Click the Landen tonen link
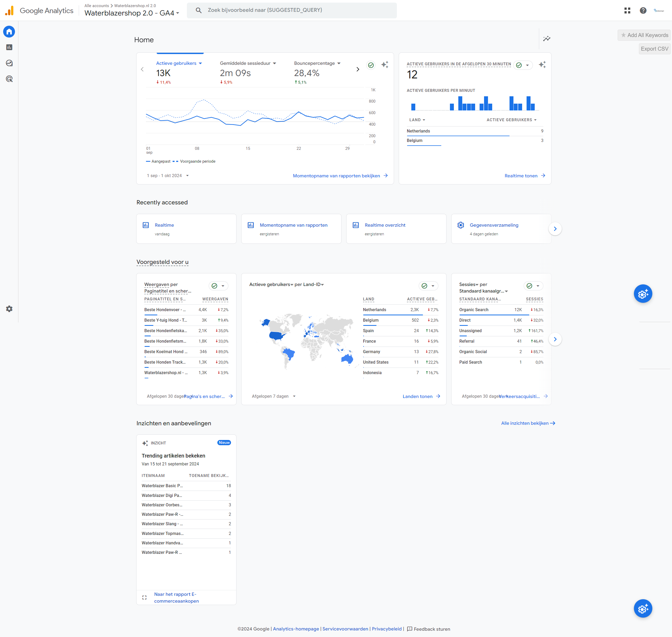The width and height of the screenshot is (672, 637). 421,396
